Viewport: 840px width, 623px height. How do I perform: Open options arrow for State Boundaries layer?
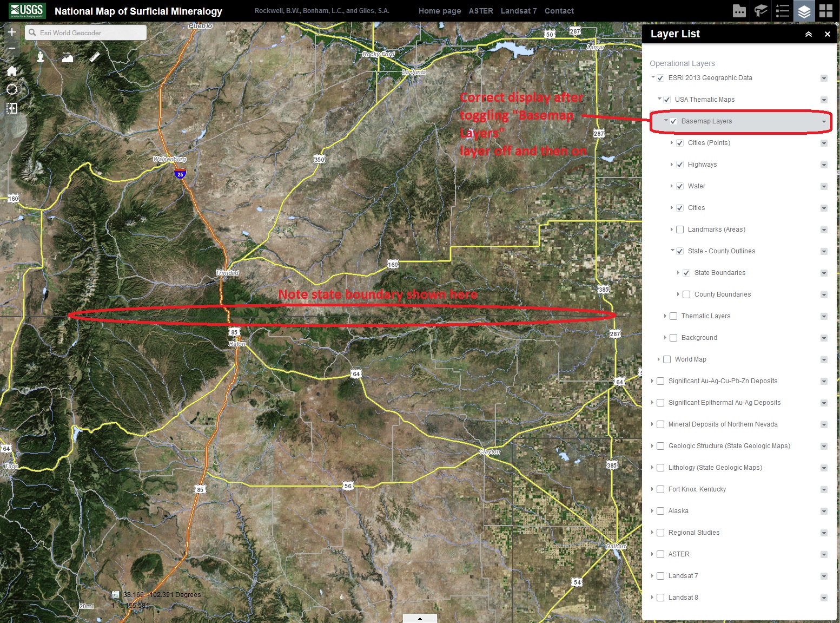tap(824, 273)
